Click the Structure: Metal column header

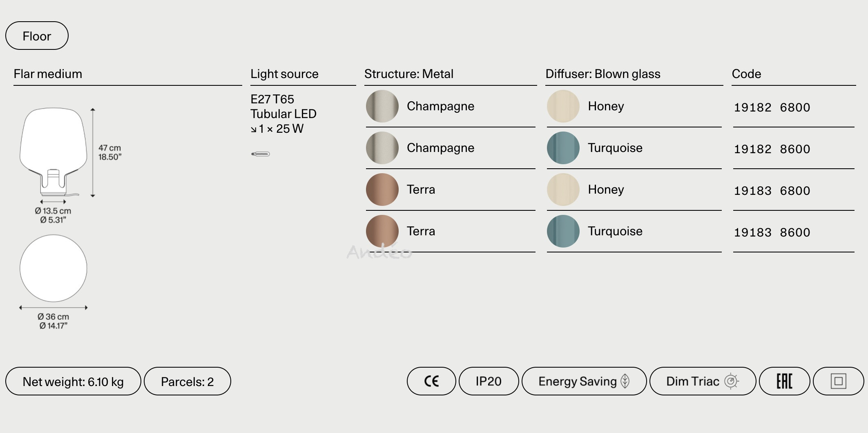(x=409, y=74)
